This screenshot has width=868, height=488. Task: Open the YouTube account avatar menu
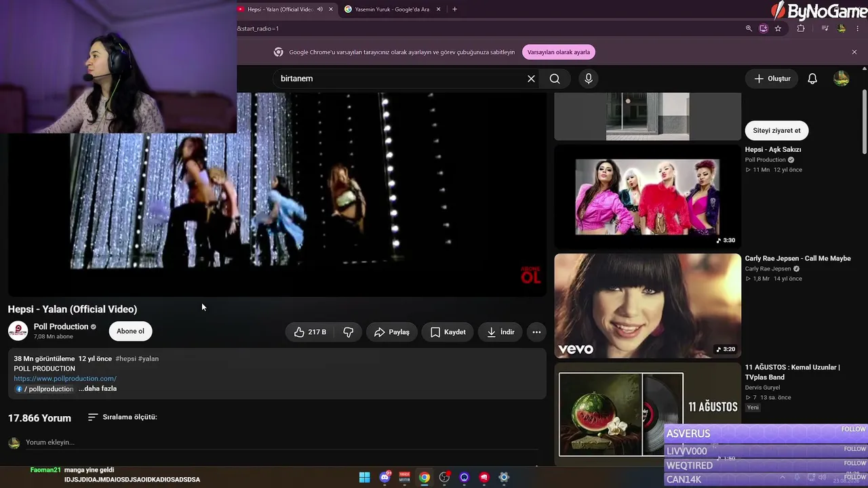click(x=842, y=79)
